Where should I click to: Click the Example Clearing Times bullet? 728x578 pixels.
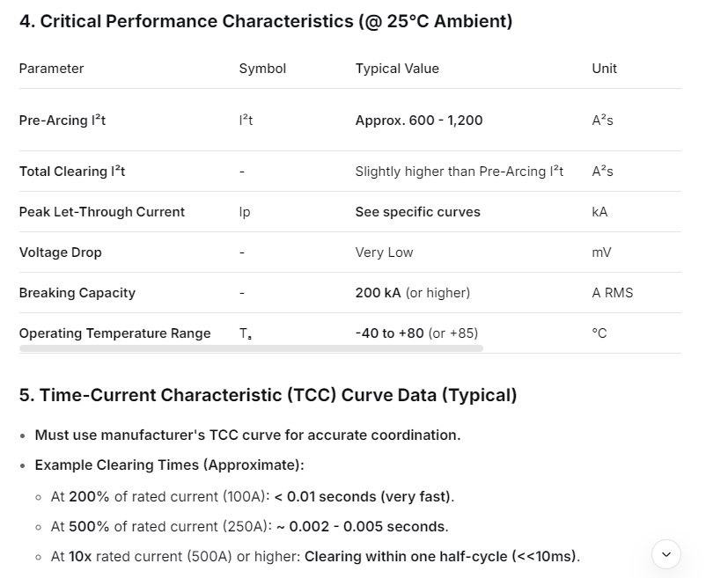click(x=169, y=465)
